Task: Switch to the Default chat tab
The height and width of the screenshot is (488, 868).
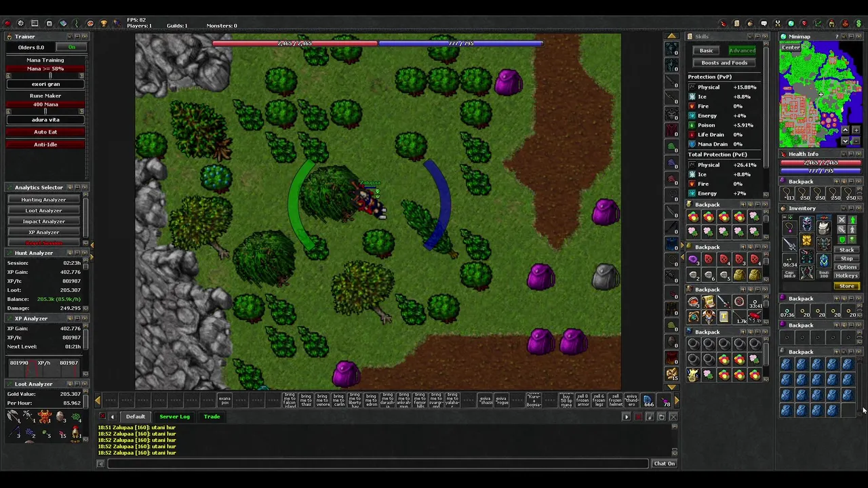Action: 135,417
